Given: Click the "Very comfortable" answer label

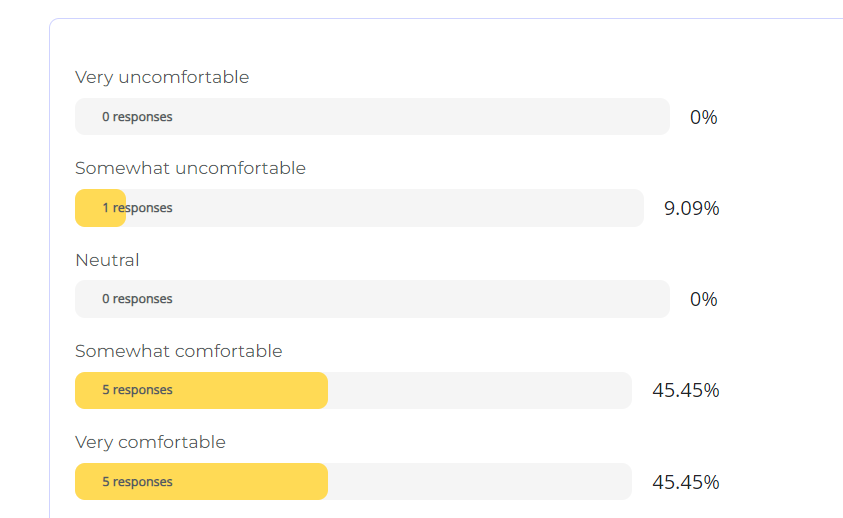Looking at the screenshot, I should (150, 442).
